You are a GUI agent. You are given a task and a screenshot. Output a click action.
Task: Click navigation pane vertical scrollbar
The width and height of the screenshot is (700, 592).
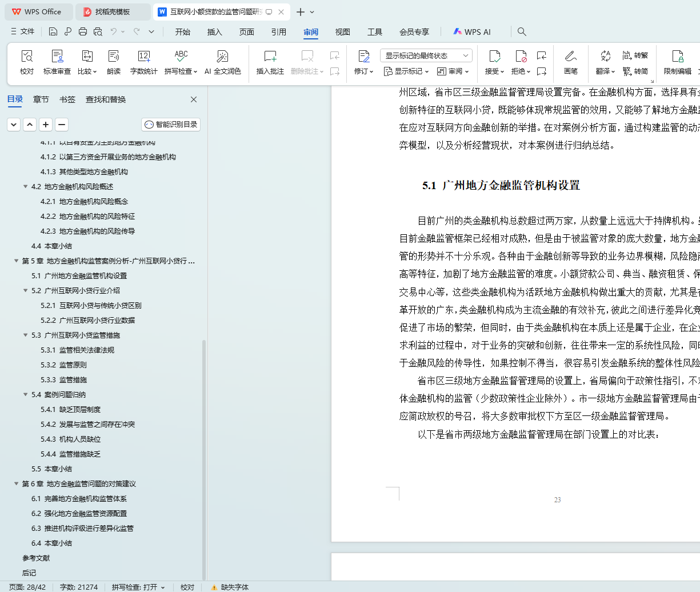point(204,460)
